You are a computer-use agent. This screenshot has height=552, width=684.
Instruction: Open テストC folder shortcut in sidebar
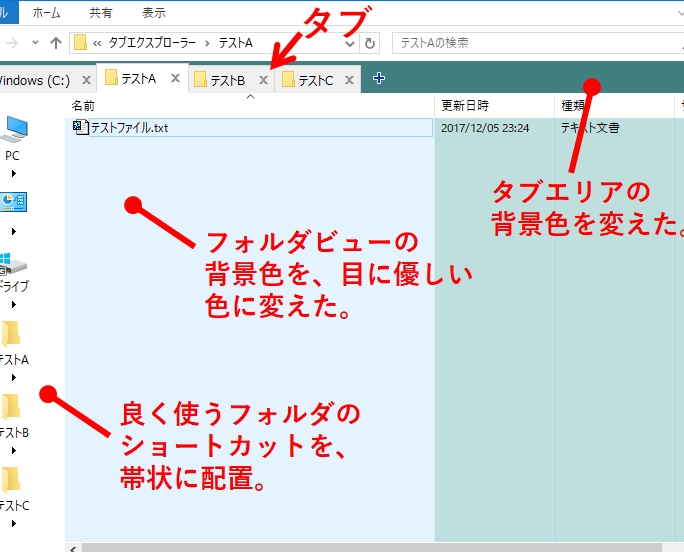pyautogui.click(x=13, y=479)
